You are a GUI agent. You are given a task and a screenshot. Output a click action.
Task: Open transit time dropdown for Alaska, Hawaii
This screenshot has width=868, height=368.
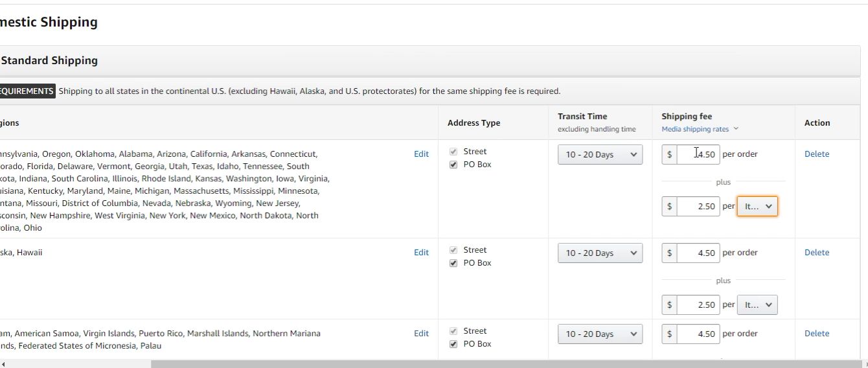600,253
